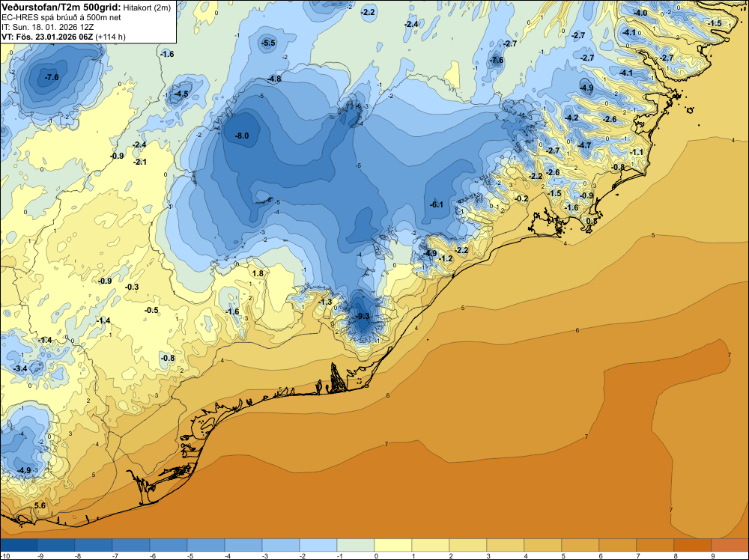Select the EC-HRES spá brúuð description line
The height and width of the screenshot is (560, 749).
tap(61, 17)
